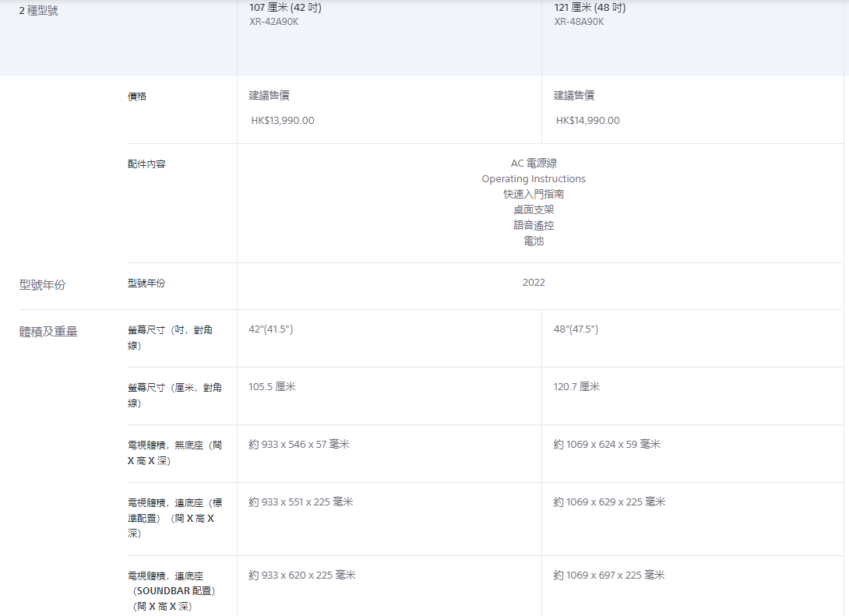
Task: Click the value 105.5 厘米
Action: pos(273,386)
